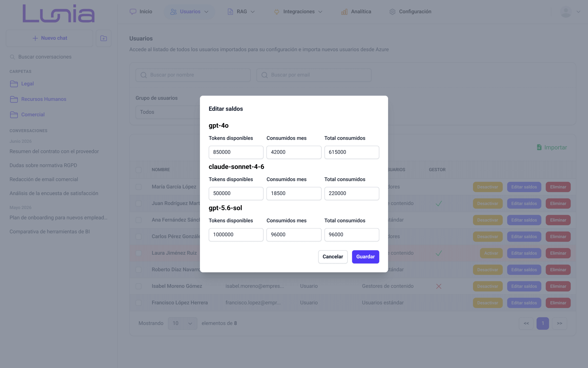Click the RAG document icon
Screen dimensions: 588x368
click(x=230, y=12)
